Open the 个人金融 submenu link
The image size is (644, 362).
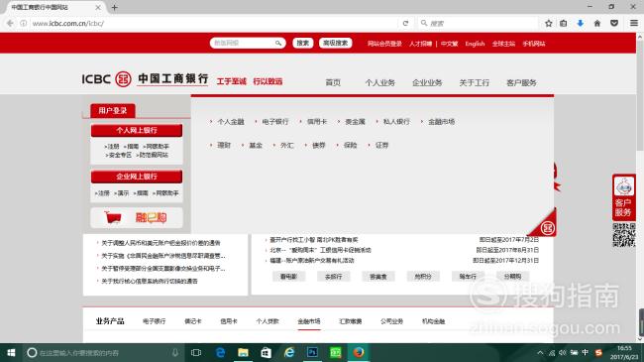click(x=231, y=122)
